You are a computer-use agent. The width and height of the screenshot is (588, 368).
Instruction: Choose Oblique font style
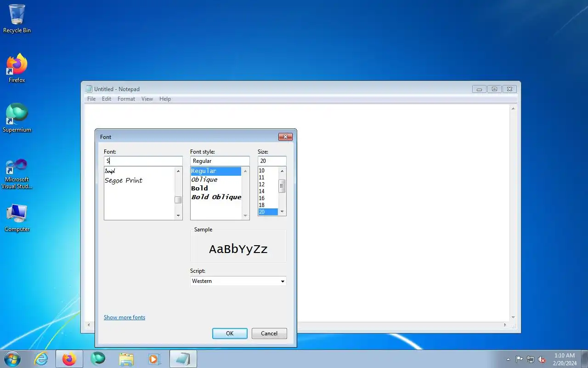coord(216,179)
